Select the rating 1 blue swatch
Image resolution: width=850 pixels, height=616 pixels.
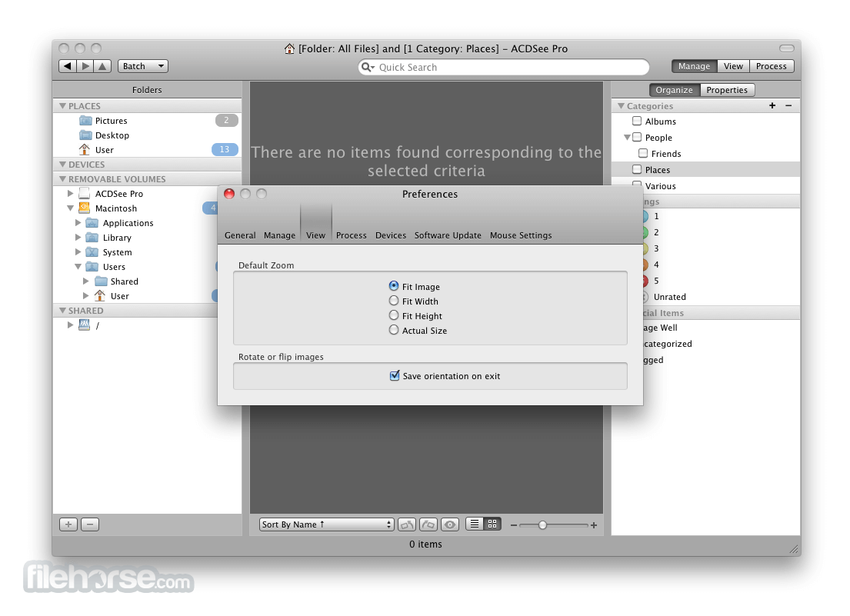[x=645, y=216]
